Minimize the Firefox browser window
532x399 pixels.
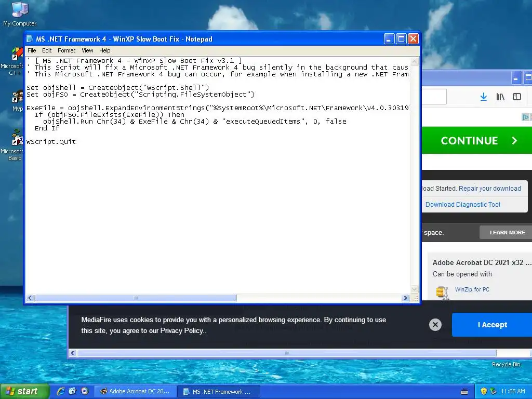pyautogui.click(x=516, y=78)
